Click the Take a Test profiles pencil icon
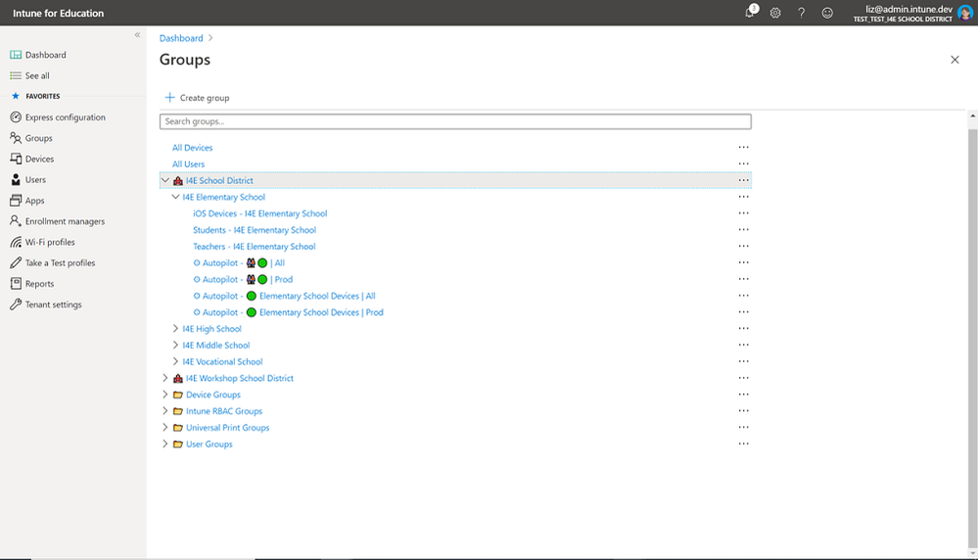978x560 pixels. coord(16,262)
